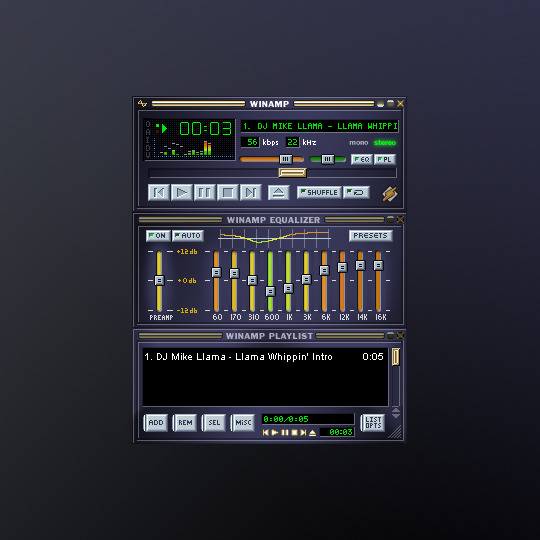Click the 12K equalizer band slider

342,267
